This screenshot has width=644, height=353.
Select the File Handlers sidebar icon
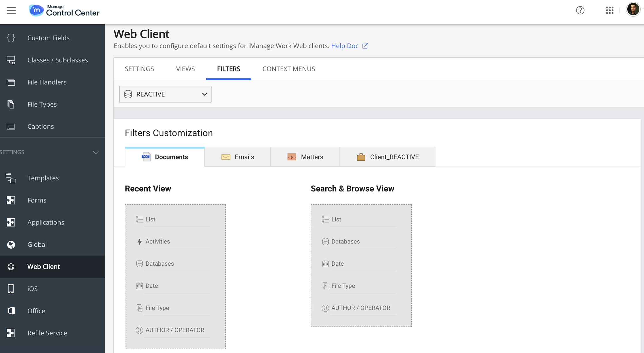[11, 82]
